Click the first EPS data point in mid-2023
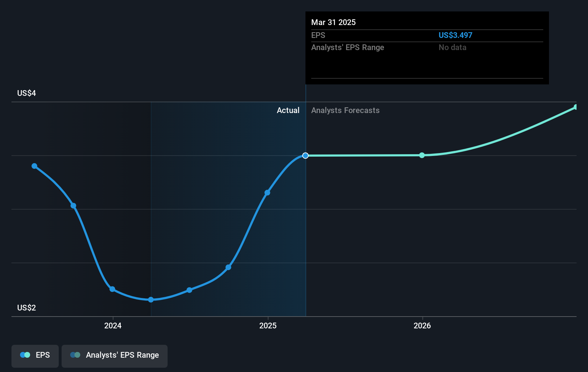588x372 pixels. coord(34,166)
